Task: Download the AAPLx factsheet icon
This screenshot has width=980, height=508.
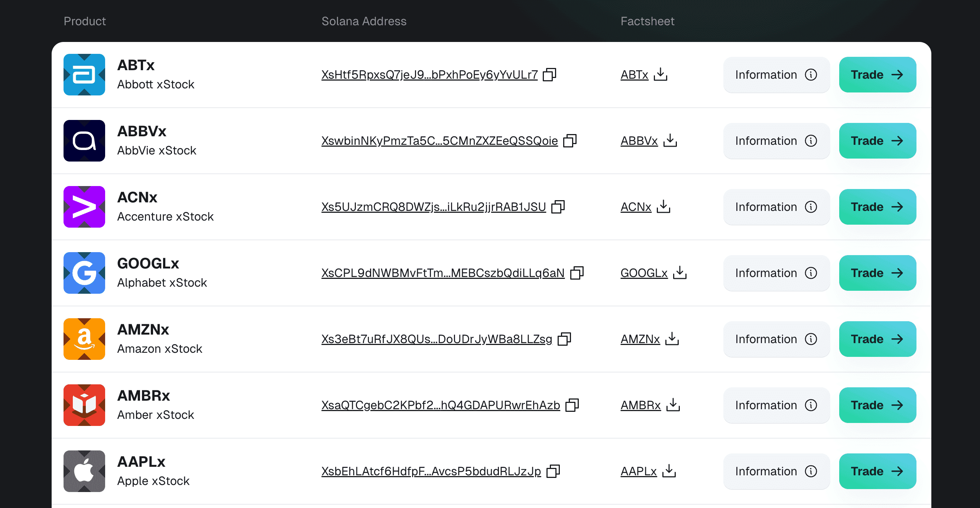Action: [669, 472]
